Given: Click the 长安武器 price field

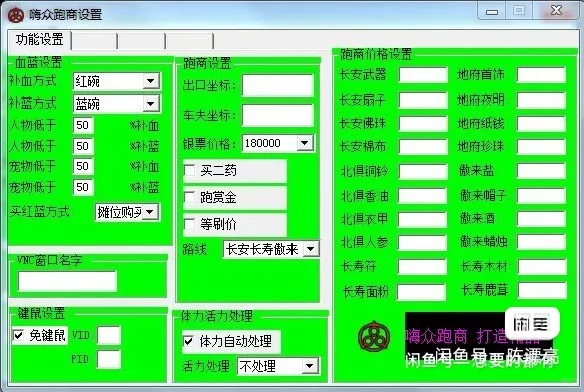Looking at the screenshot, I should 423,75.
